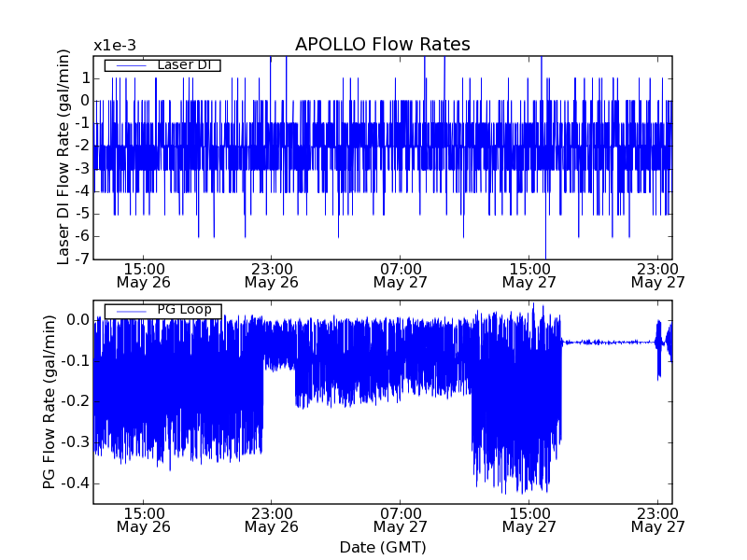
Task: Click '07:00 May 27' tick on the top plot
Action: point(400,274)
